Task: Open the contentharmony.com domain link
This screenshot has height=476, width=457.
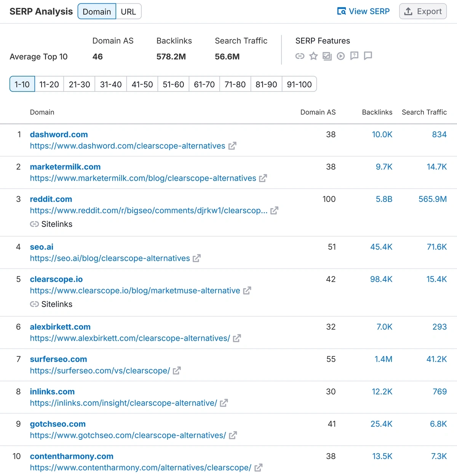Action: [72, 457]
